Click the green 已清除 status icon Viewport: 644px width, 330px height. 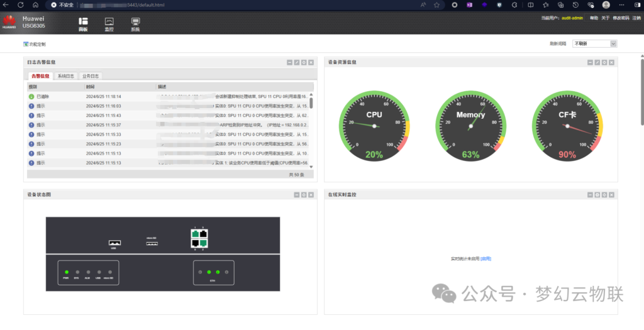click(x=31, y=96)
